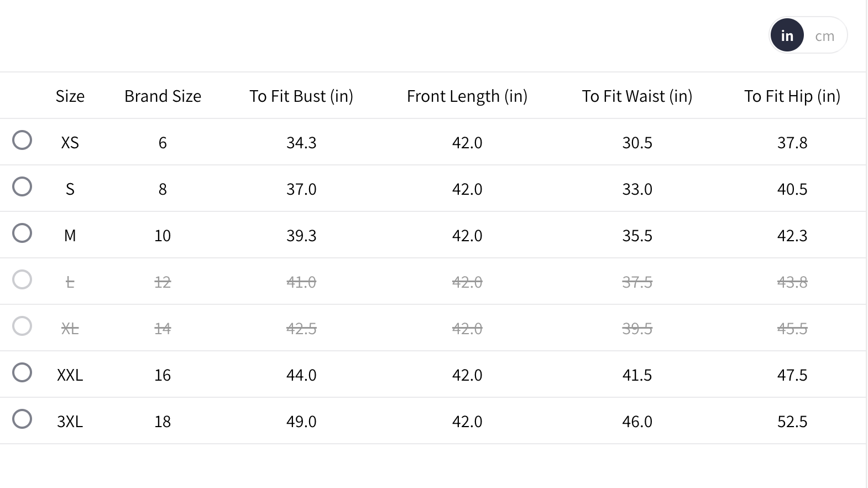Click brand size 10 in M row

(x=163, y=236)
